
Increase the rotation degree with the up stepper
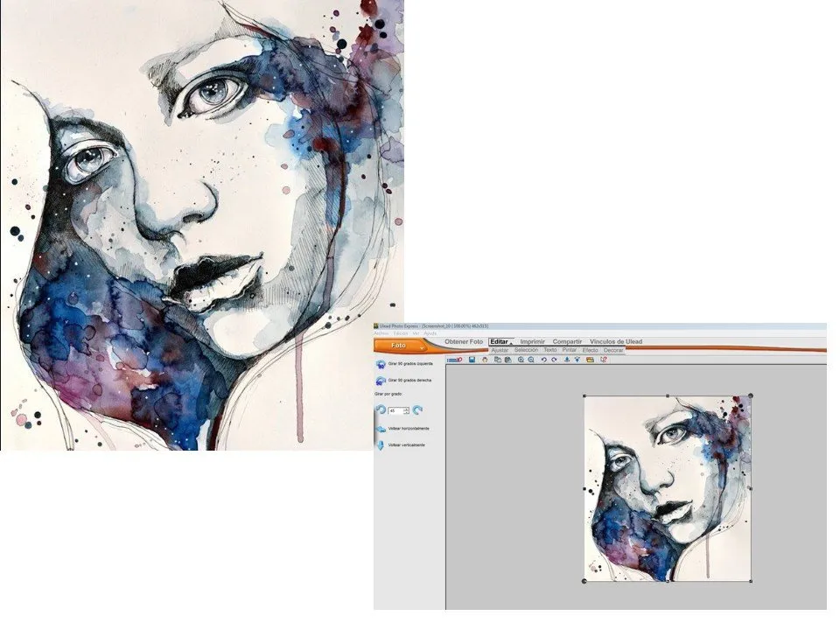point(407,409)
